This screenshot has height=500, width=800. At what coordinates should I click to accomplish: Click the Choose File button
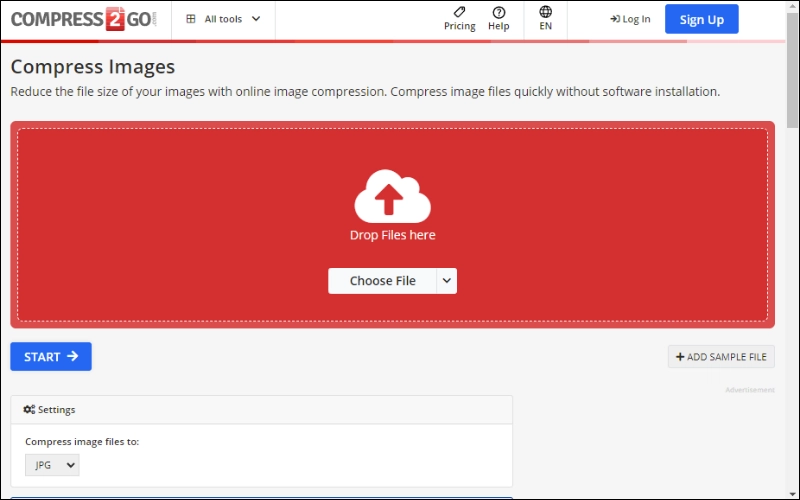(382, 281)
